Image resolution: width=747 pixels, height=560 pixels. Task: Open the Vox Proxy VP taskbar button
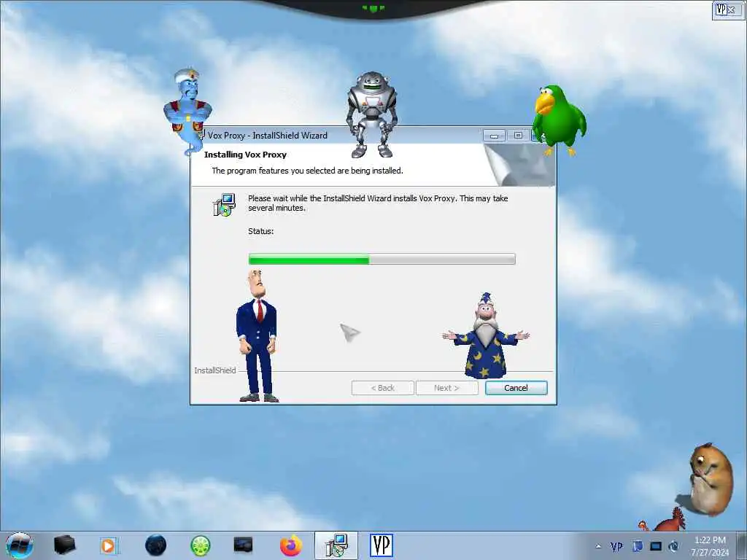click(381, 545)
